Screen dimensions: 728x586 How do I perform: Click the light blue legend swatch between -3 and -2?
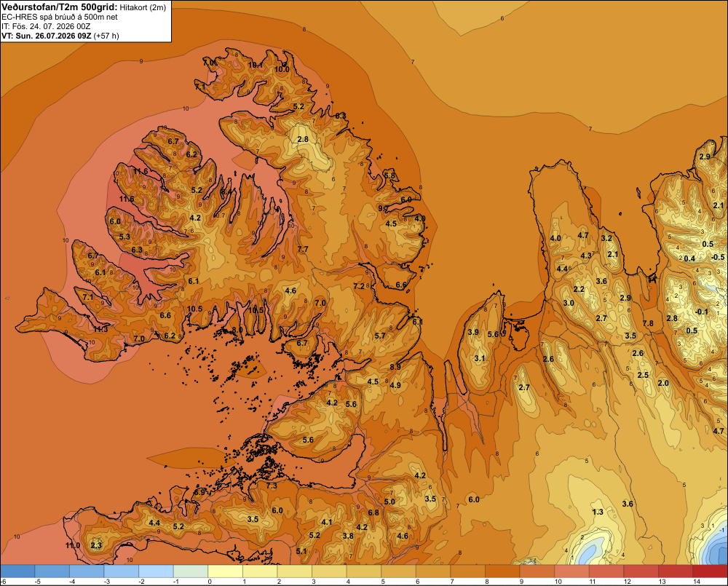pos(121,571)
